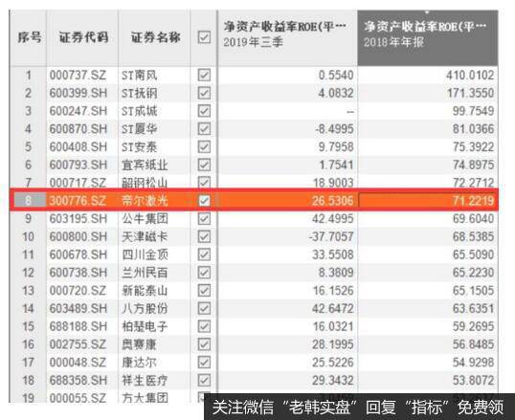The width and height of the screenshot is (515, 420).
Task: Click the 2018 ROE value 71.2219
Action: coord(473,201)
